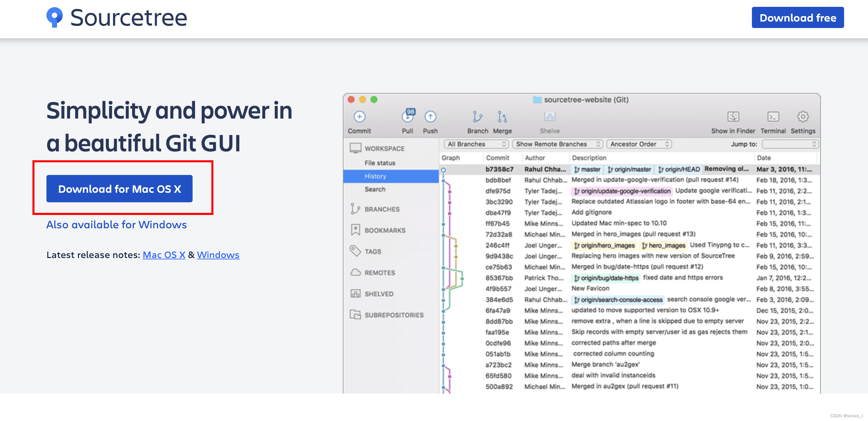
Task: Select History in sidebar
Action: point(391,176)
